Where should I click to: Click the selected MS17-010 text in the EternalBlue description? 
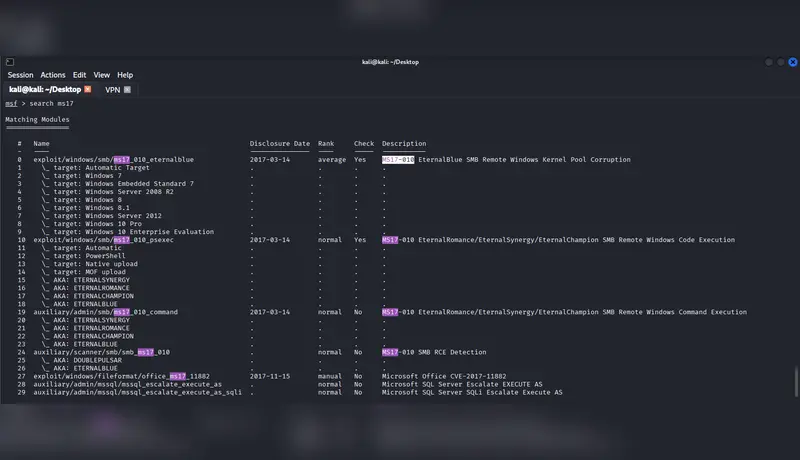[x=398, y=160]
